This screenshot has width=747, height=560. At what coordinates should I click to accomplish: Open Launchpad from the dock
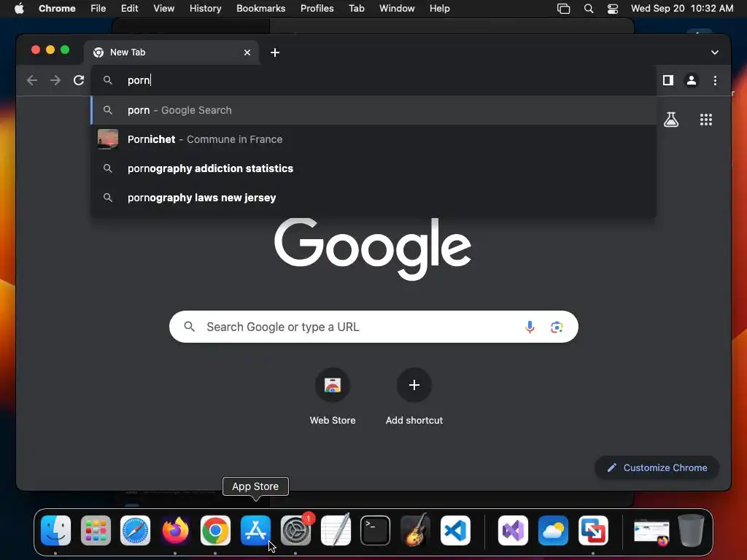[x=96, y=531]
